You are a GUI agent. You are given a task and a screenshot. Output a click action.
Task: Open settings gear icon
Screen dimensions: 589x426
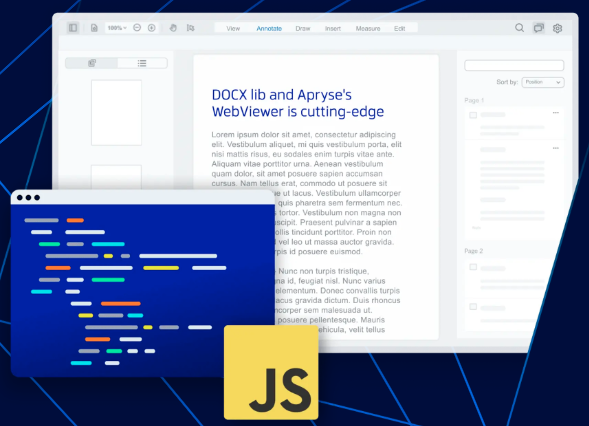pyautogui.click(x=557, y=28)
